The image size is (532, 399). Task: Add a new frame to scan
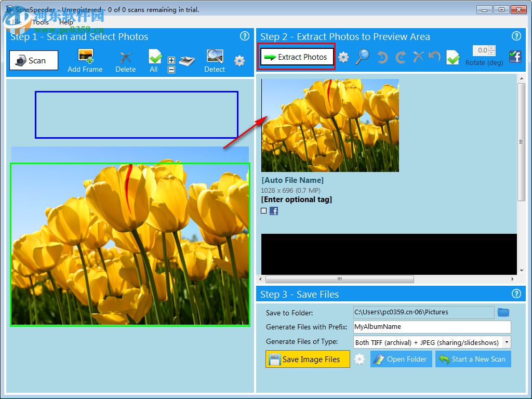click(x=85, y=61)
